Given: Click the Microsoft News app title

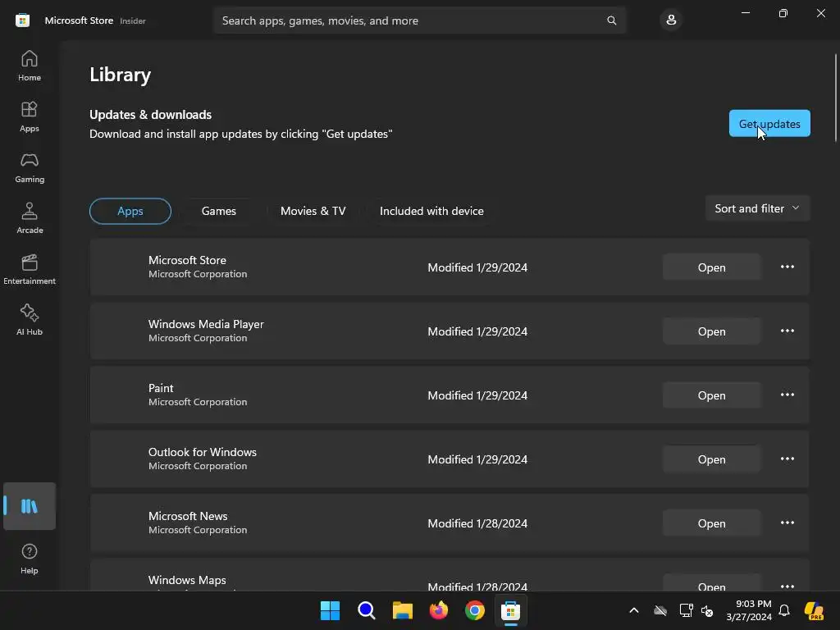Looking at the screenshot, I should tap(188, 516).
